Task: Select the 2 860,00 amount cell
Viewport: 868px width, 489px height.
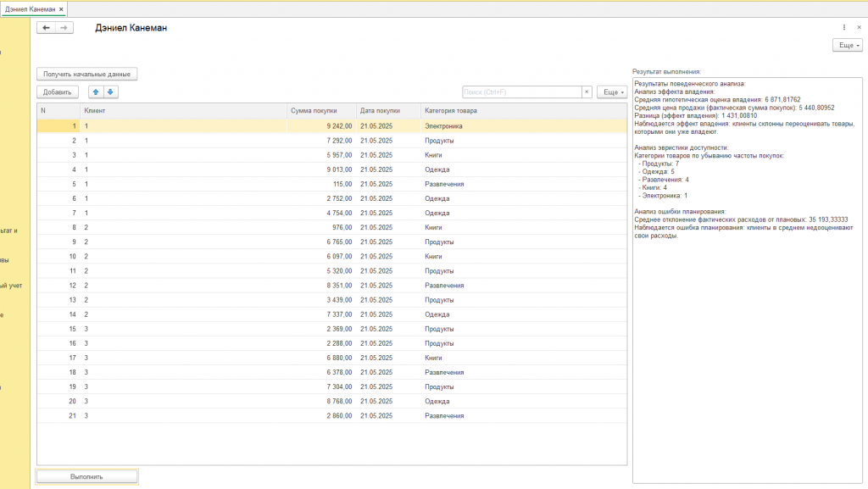Action: [321, 415]
